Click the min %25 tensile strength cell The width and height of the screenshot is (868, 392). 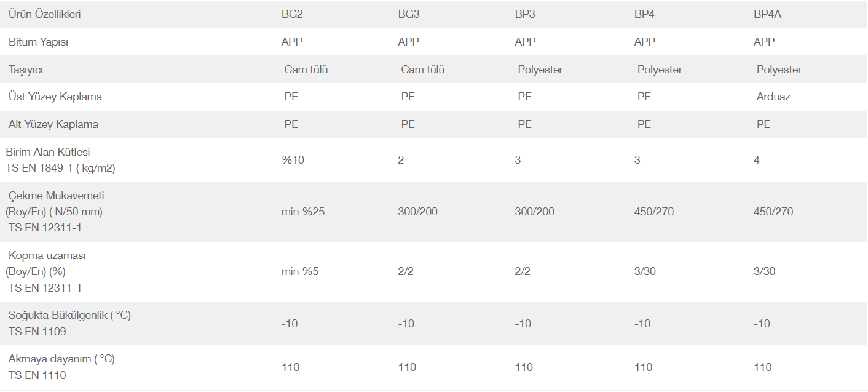pos(303,212)
